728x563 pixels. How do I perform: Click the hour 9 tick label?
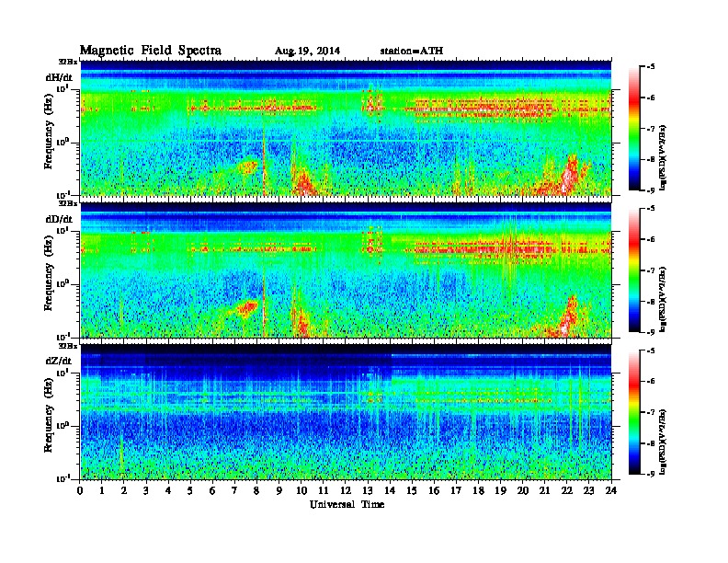tap(279, 490)
